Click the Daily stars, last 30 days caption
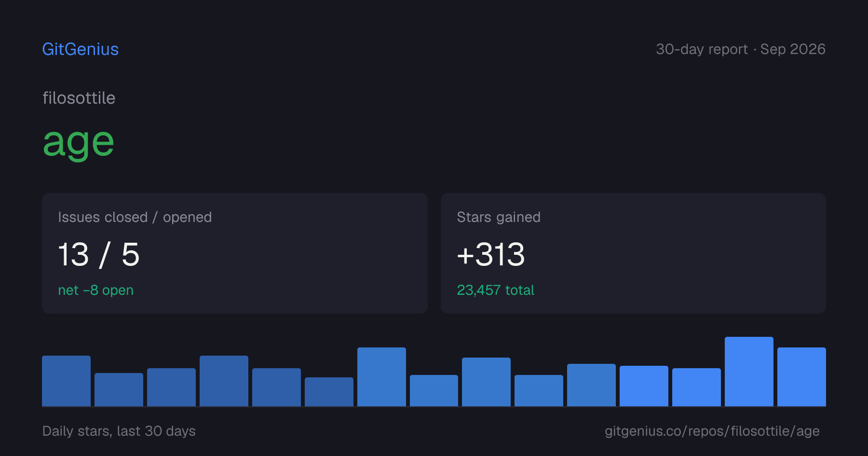 point(119,431)
